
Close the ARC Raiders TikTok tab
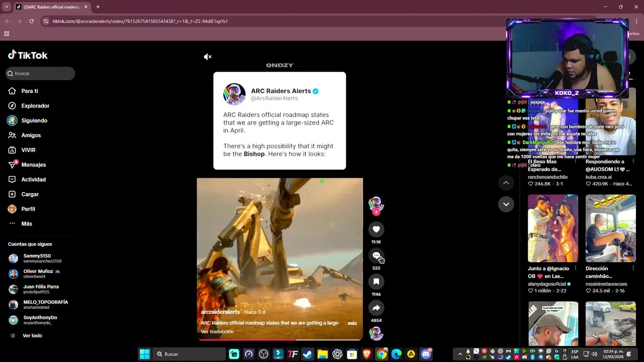[86, 7]
